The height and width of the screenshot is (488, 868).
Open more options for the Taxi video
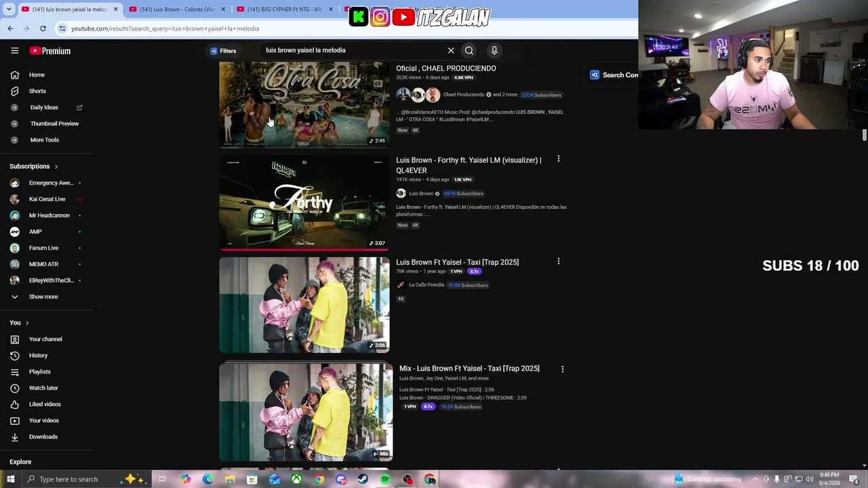[558, 262]
